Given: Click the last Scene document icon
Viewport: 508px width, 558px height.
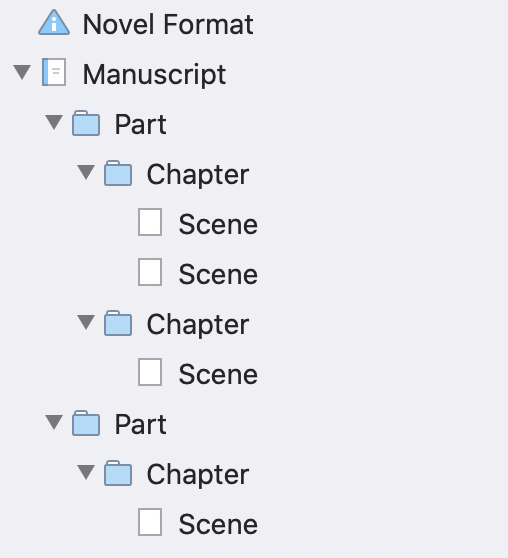Looking at the screenshot, I should [x=150, y=522].
